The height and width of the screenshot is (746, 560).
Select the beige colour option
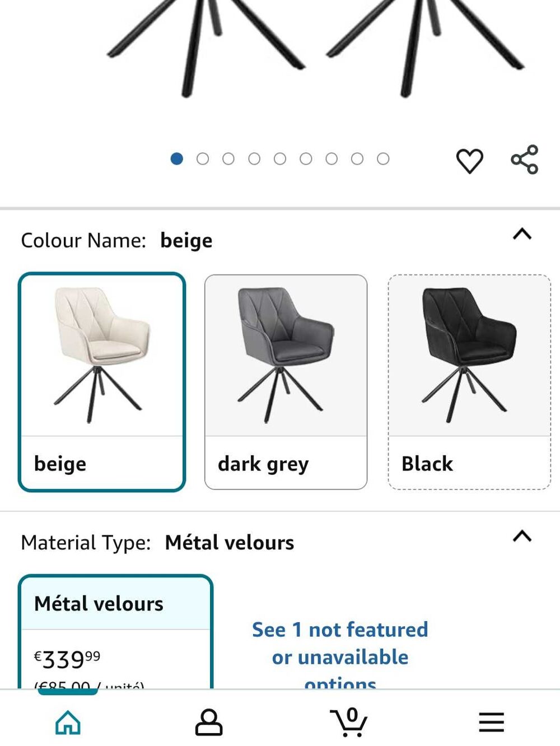click(102, 382)
